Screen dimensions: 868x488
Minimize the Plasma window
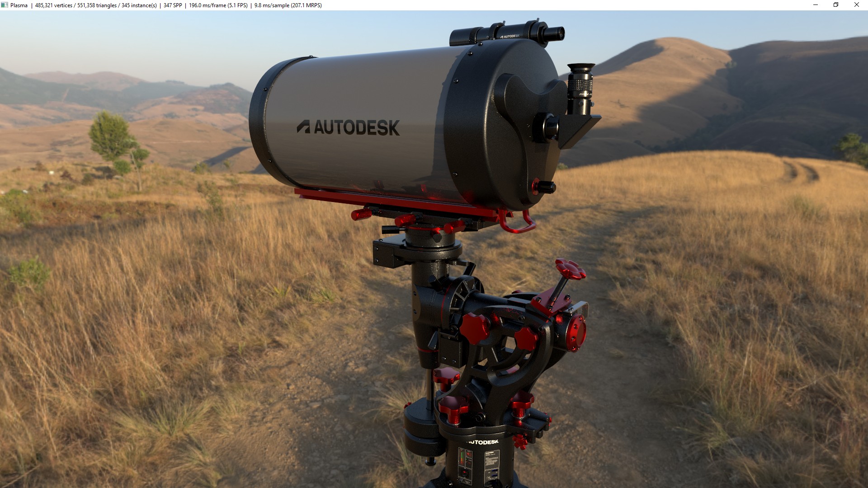816,5
